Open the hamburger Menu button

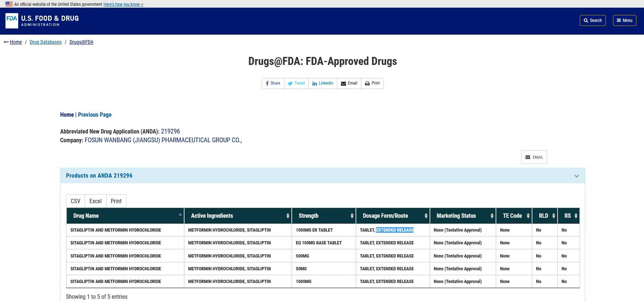pos(624,20)
